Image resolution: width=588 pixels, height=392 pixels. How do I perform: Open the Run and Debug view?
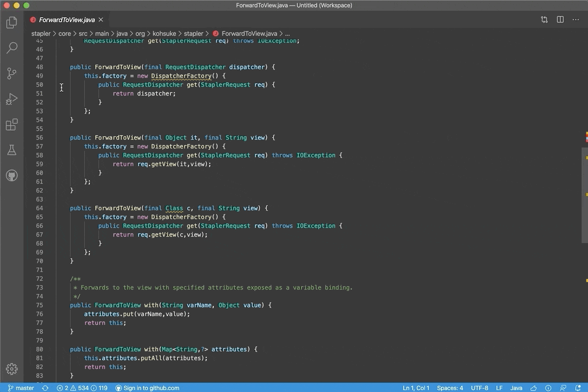pos(12,99)
